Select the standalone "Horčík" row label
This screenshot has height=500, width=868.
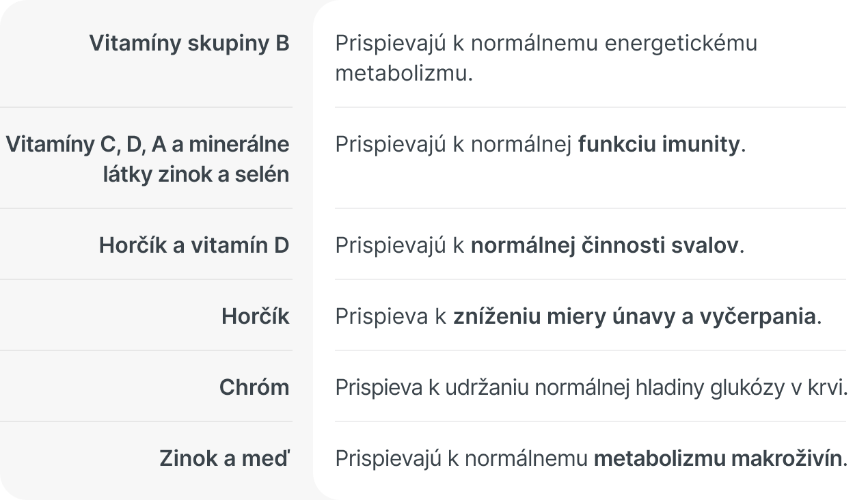tap(255, 316)
